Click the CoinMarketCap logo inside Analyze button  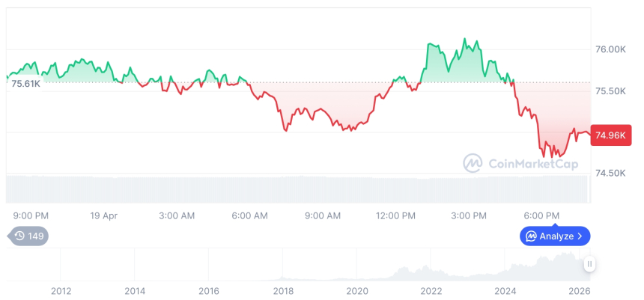[531, 236]
